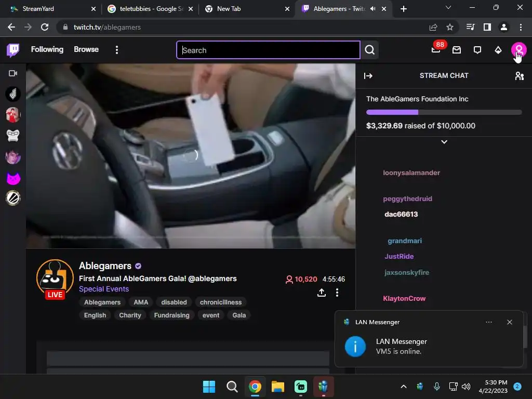The height and width of the screenshot is (399, 532).
Task: Click the share page icon in address bar
Action: tap(433, 27)
